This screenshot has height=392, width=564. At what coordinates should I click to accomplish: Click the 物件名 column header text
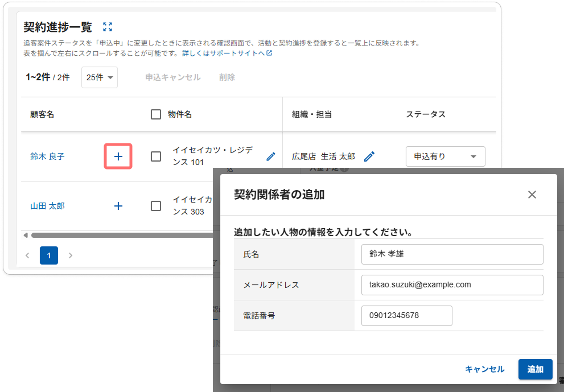(x=180, y=114)
